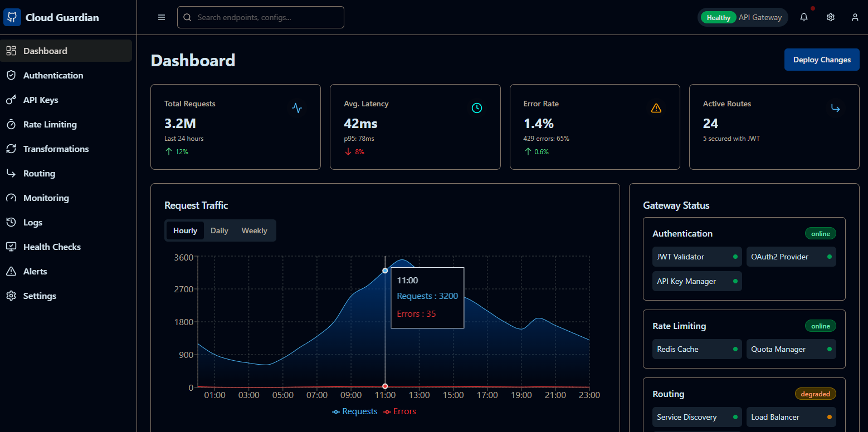Viewport: 868px width, 432px height.
Task: Click the Authentication shield icon
Action: pos(11,75)
